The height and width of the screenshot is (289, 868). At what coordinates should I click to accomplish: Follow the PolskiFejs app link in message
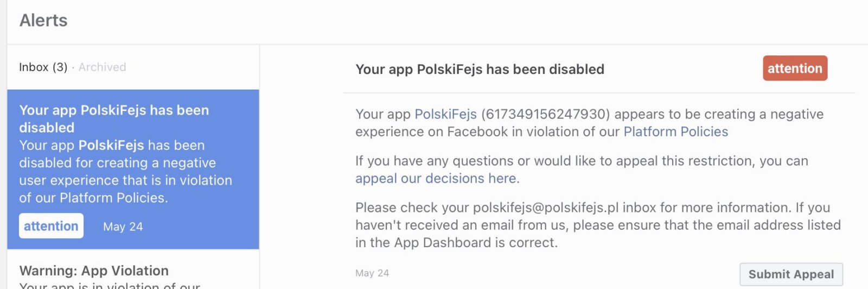click(445, 114)
